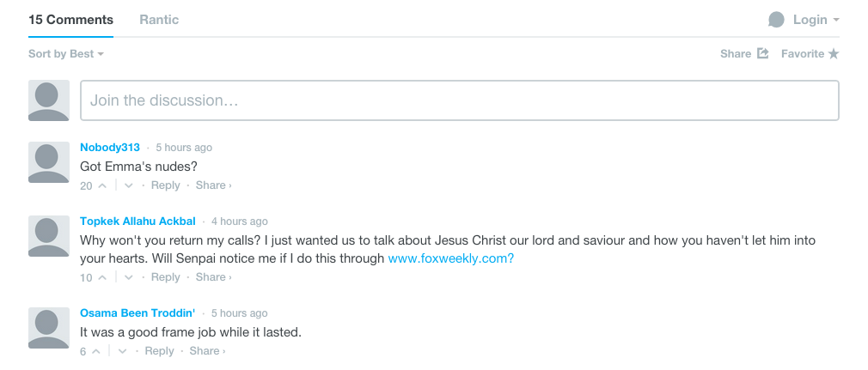
Task: Upvote the Nobody313 comment
Action: point(102,185)
